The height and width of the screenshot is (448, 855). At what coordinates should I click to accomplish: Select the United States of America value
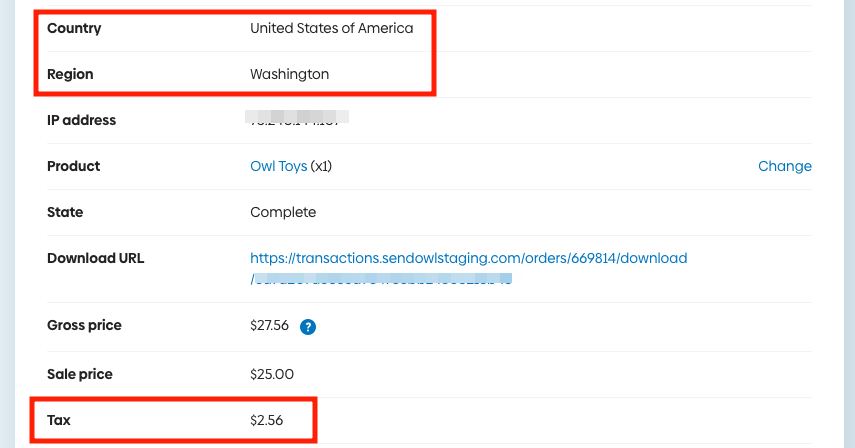coord(331,28)
